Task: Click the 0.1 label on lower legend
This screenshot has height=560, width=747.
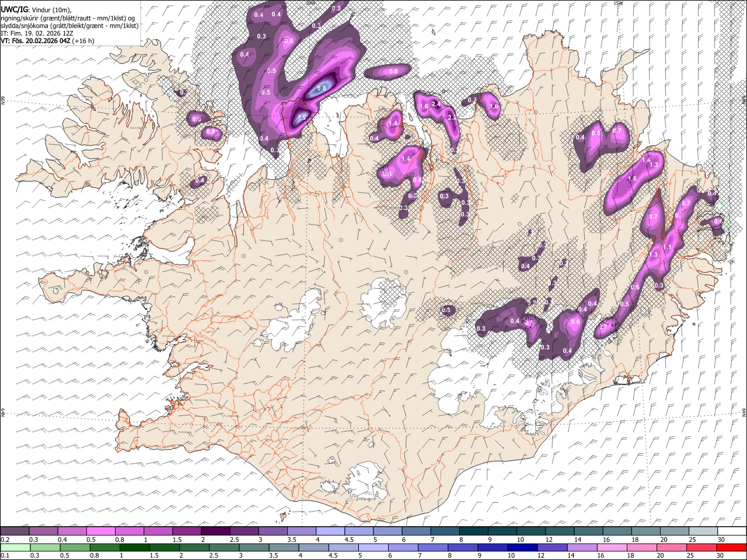Action: (x=5, y=556)
